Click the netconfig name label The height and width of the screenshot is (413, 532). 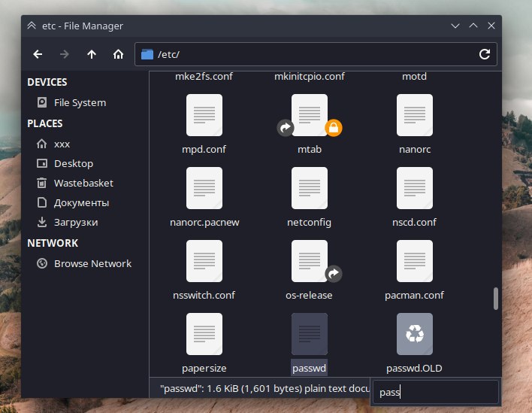coord(309,222)
